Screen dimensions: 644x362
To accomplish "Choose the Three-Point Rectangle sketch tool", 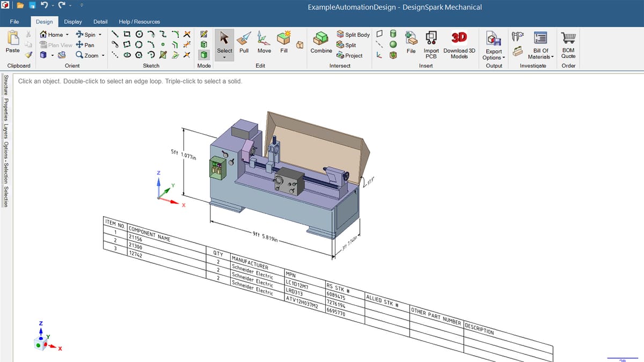I will click(x=127, y=45).
